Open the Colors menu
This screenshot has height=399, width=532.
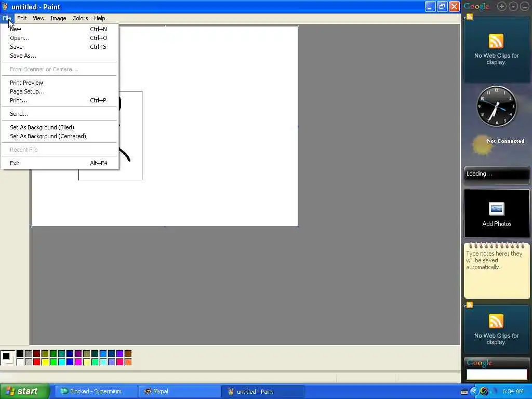[x=80, y=18]
